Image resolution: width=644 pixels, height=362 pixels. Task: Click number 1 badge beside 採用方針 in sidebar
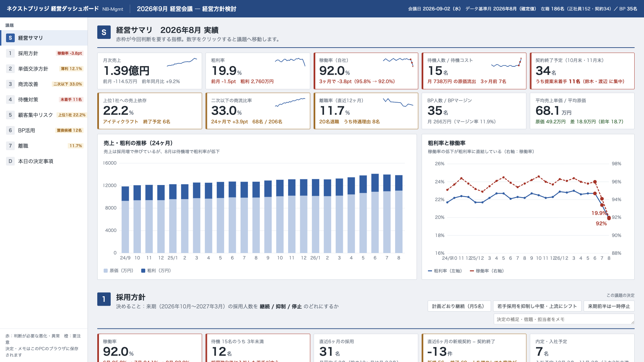10,53
